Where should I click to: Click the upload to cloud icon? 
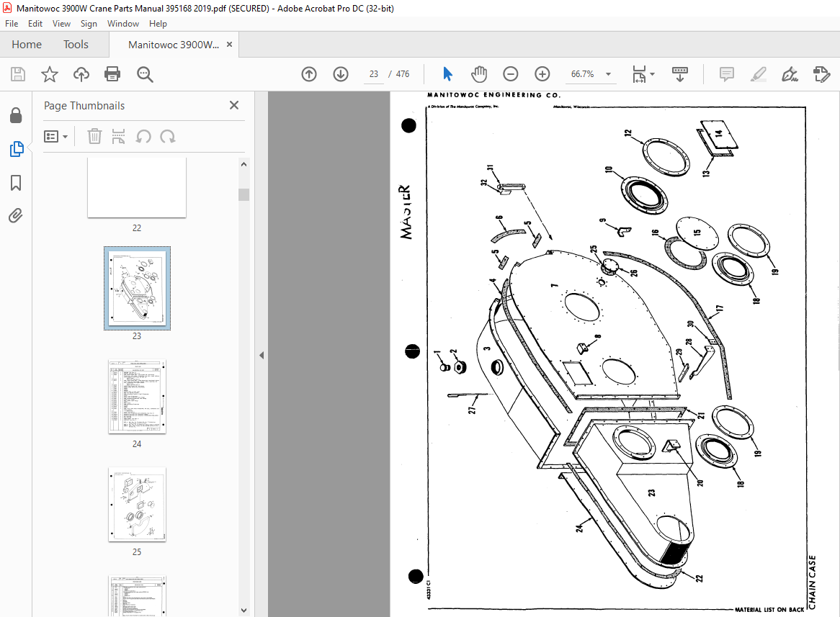(x=81, y=74)
